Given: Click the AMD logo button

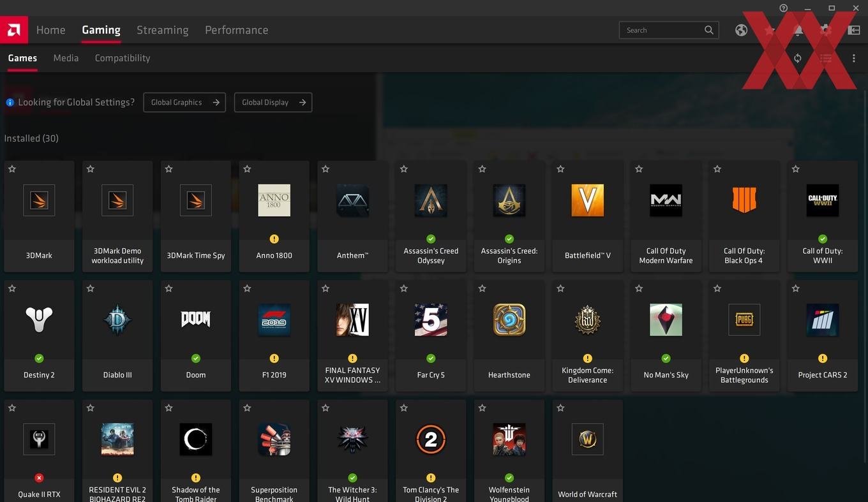Looking at the screenshot, I should coord(13,29).
